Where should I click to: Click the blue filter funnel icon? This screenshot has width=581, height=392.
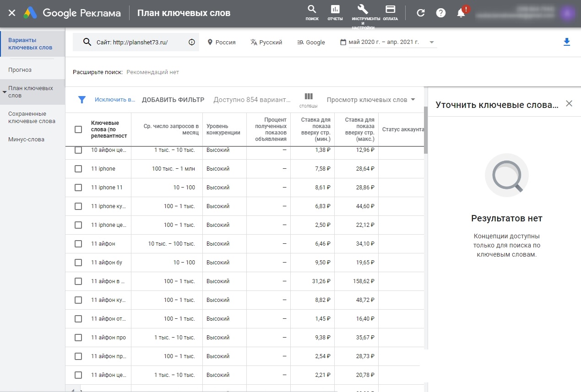82,100
